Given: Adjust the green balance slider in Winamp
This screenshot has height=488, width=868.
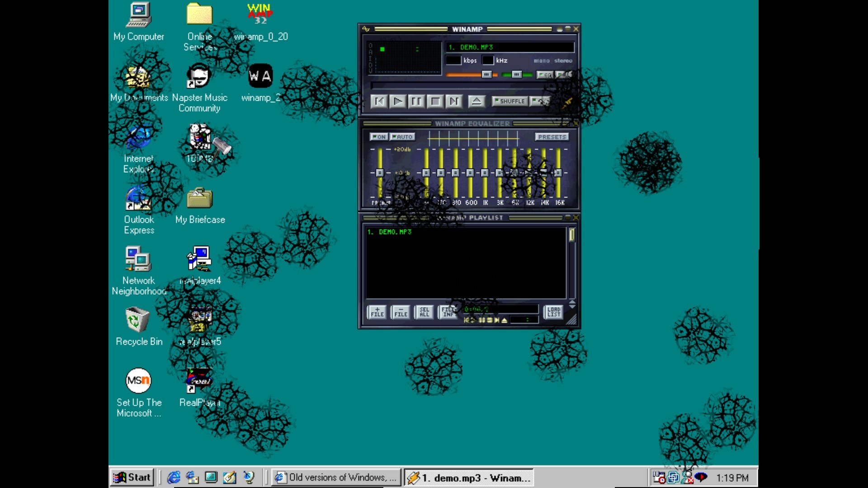Looking at the screenshot, I should click(x=517, y=75).
